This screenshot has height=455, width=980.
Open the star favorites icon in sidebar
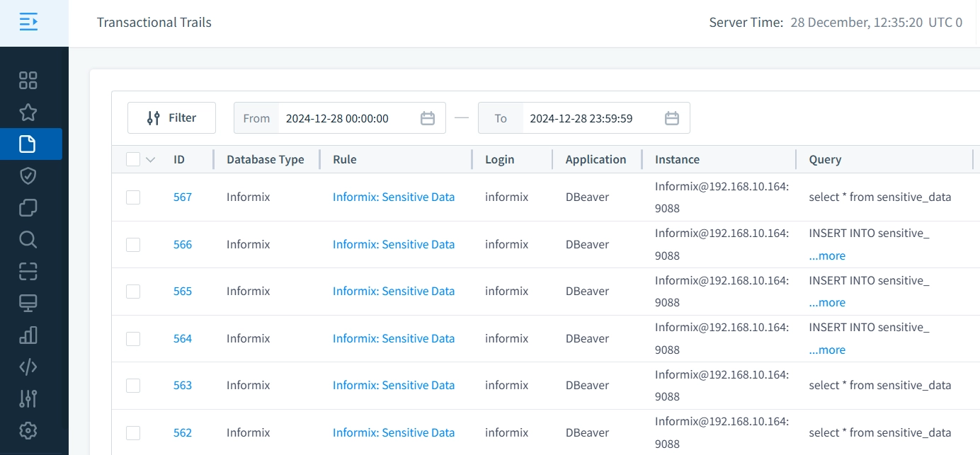28,113
